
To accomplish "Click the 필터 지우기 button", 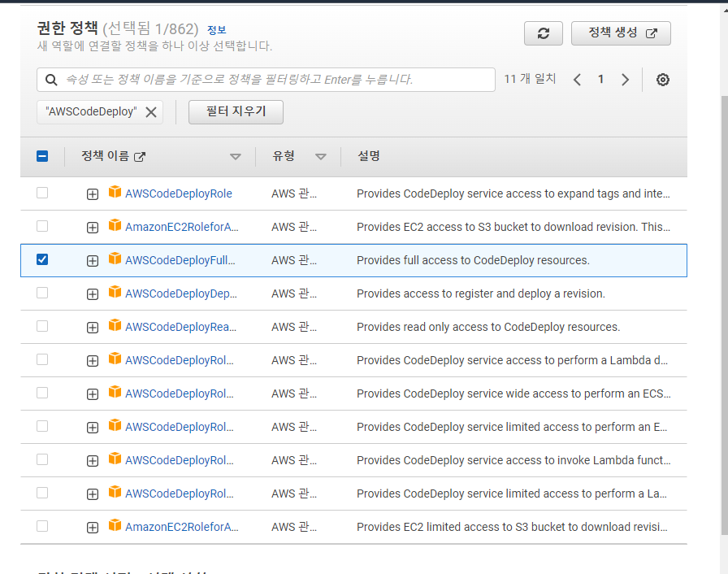I will click(x=236, y=112).
